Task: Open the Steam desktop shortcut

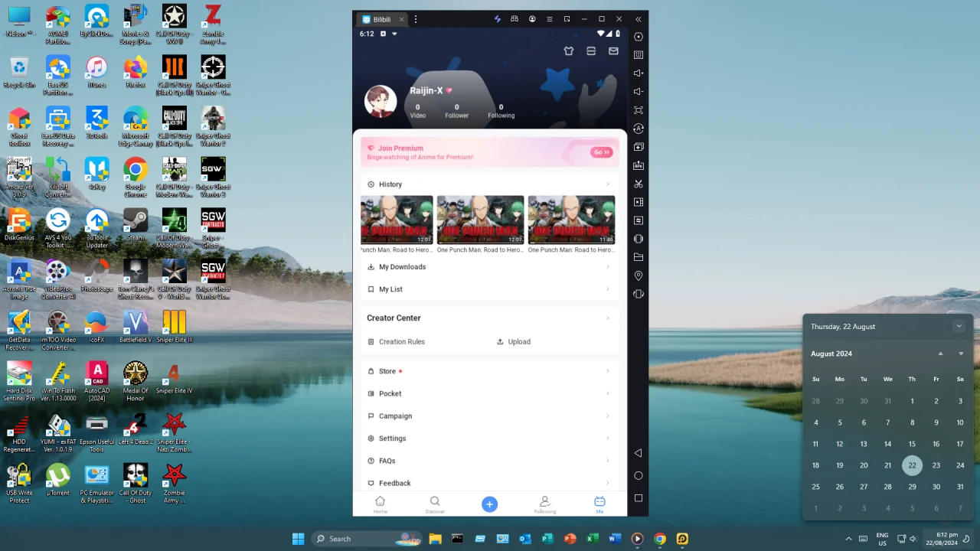Action: tap(136, 225)
